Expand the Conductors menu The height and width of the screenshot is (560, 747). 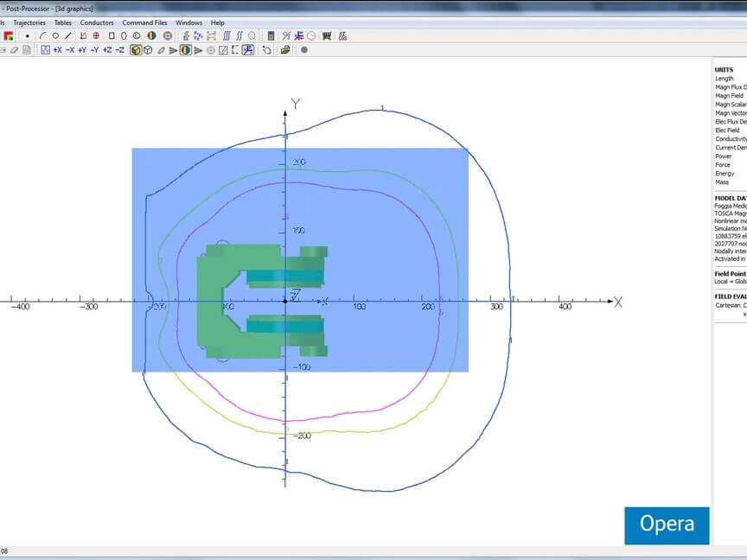click(97, 22)
